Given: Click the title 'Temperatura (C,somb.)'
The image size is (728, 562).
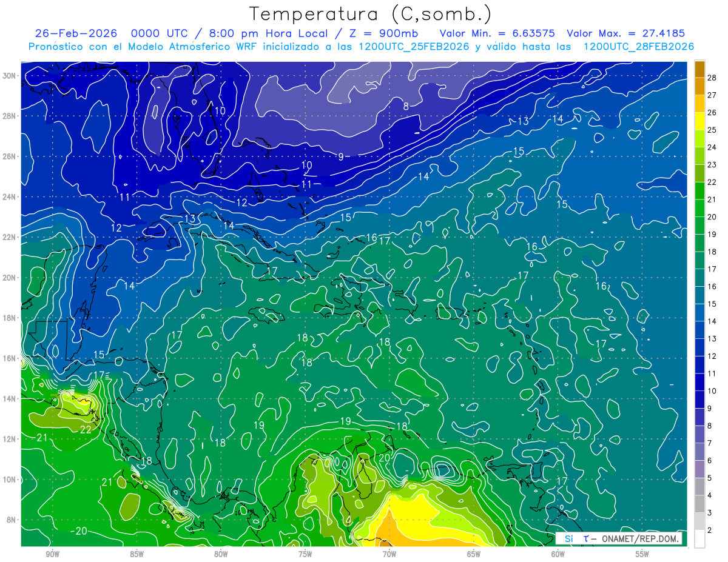Looking at the screenshot, I should point(370,14).
